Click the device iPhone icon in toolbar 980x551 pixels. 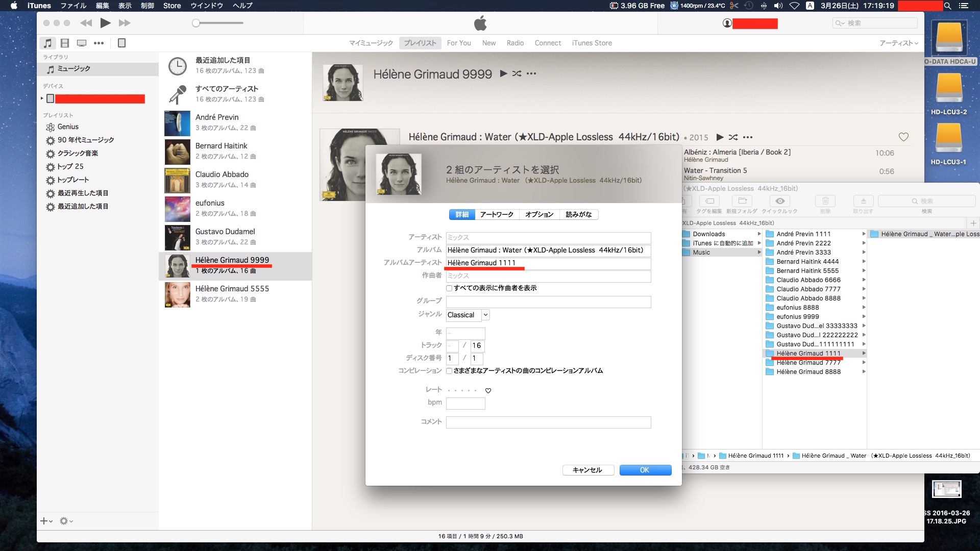(x=121, y=43)
